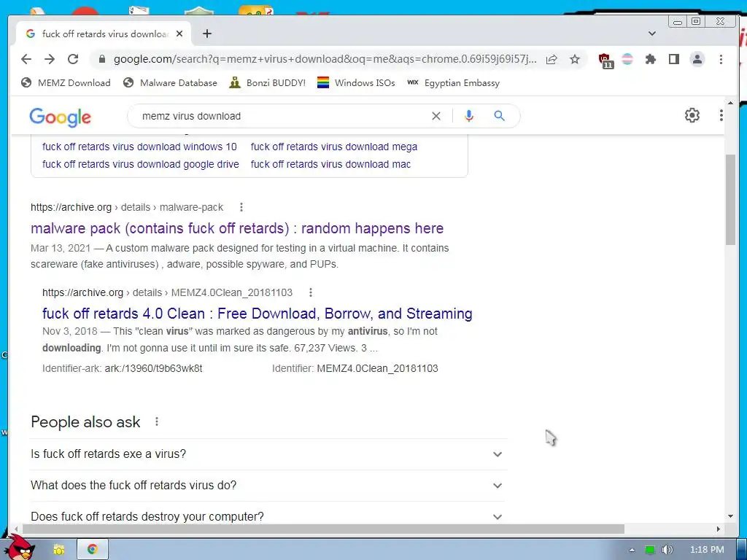Submit search with the magnifier icon
Screen dimensions: 747x560
pos(499,116)
